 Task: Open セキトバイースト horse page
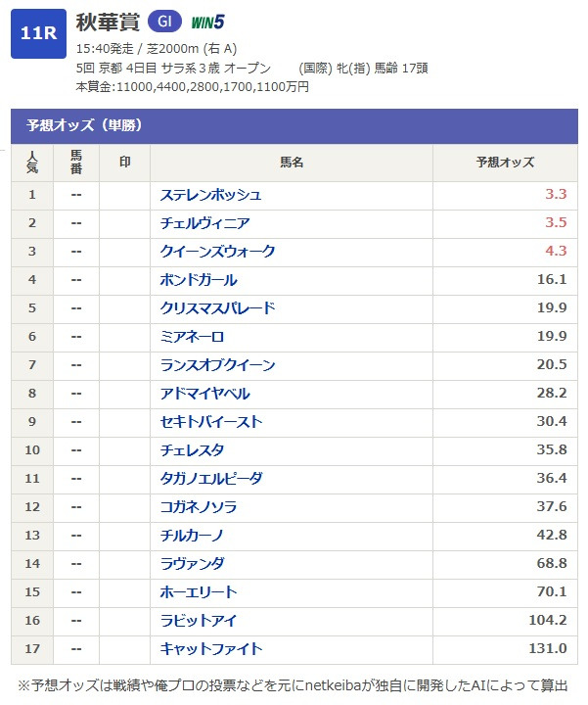coord(211,422)
